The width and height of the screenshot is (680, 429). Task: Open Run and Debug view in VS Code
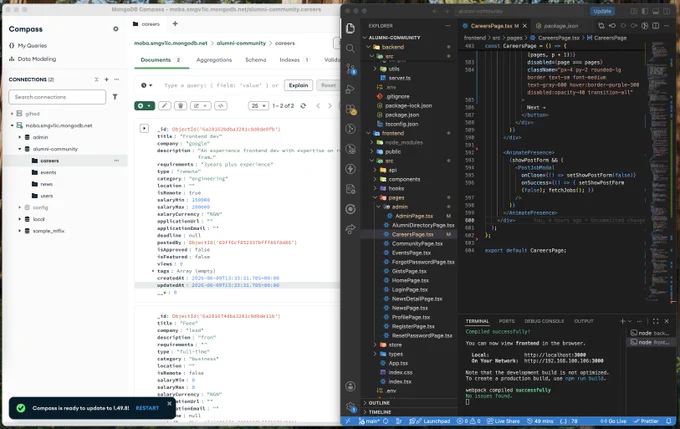tap(350, 89)
